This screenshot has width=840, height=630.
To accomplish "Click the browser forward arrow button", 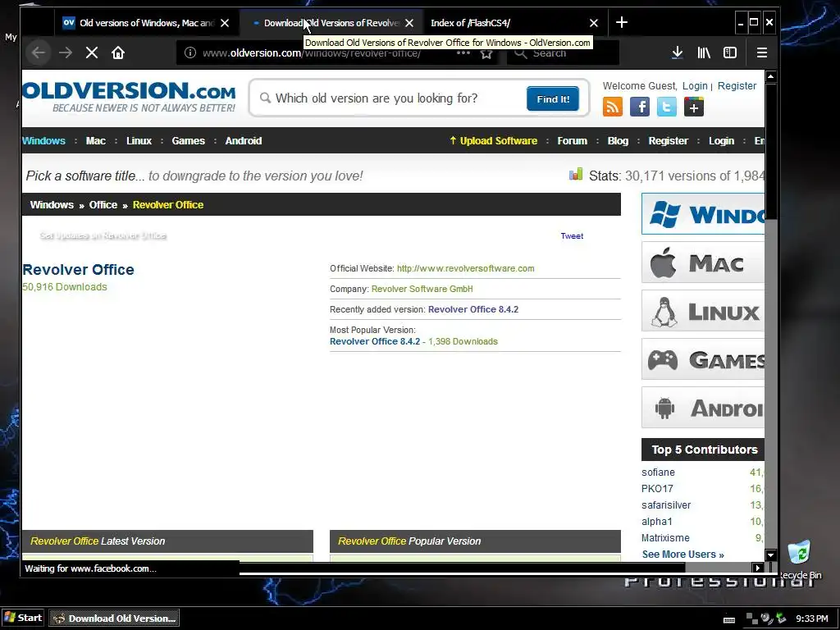I will tap(66, 52).
